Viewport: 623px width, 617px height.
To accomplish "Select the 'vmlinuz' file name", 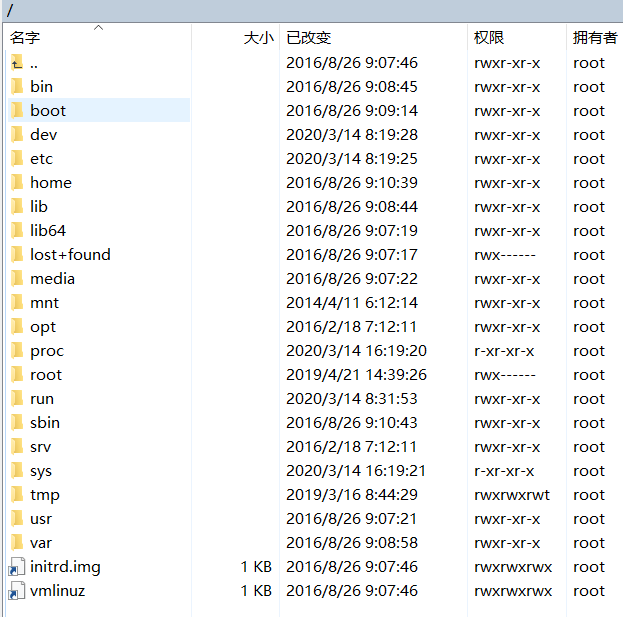I will (x=58, y=591).
